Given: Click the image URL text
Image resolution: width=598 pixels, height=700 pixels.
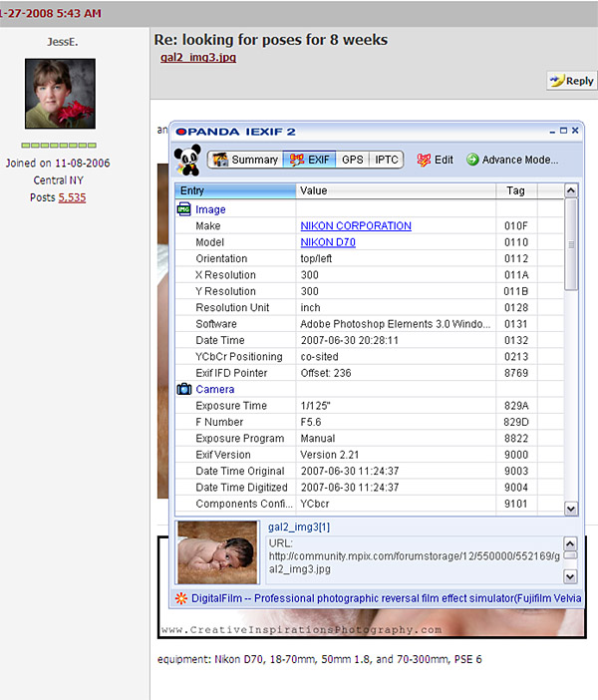Looking at the screenshot, I should [415, 556].
